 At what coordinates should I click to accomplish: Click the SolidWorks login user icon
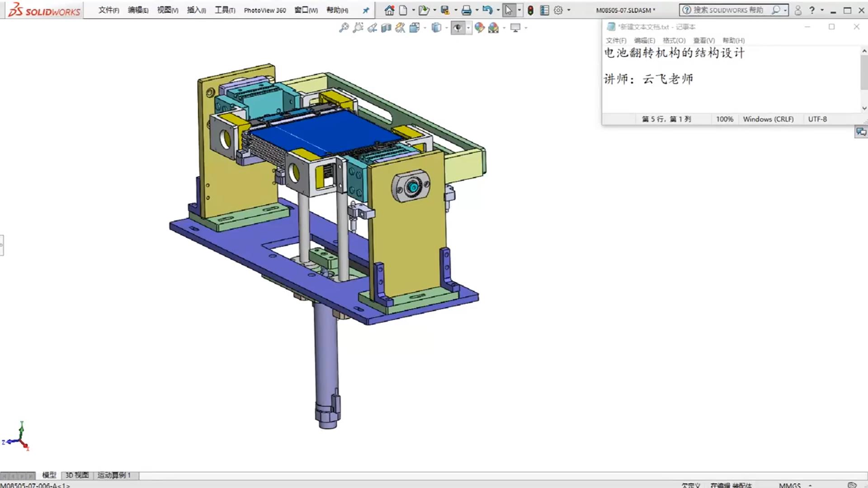point(798,10)
